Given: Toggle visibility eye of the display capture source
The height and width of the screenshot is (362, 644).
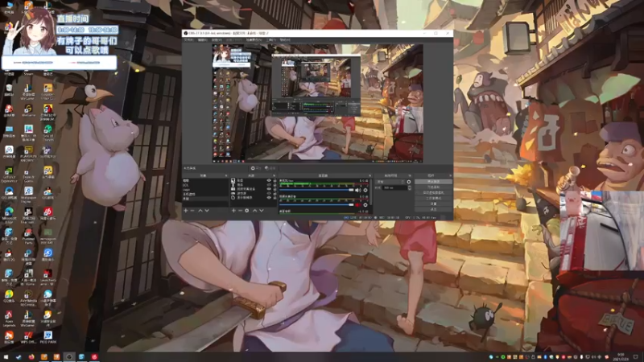Looking at the screenshot, I should 269,197.
